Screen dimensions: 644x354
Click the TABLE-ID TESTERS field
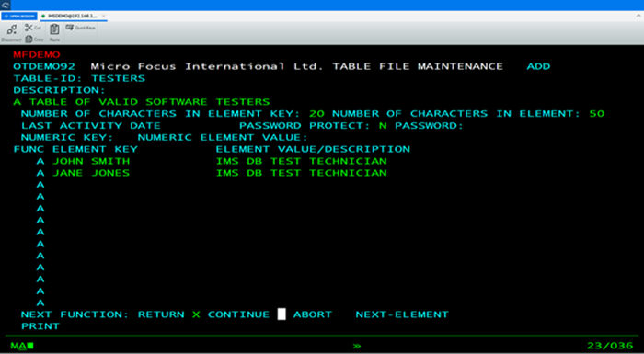tap(119, 78)
